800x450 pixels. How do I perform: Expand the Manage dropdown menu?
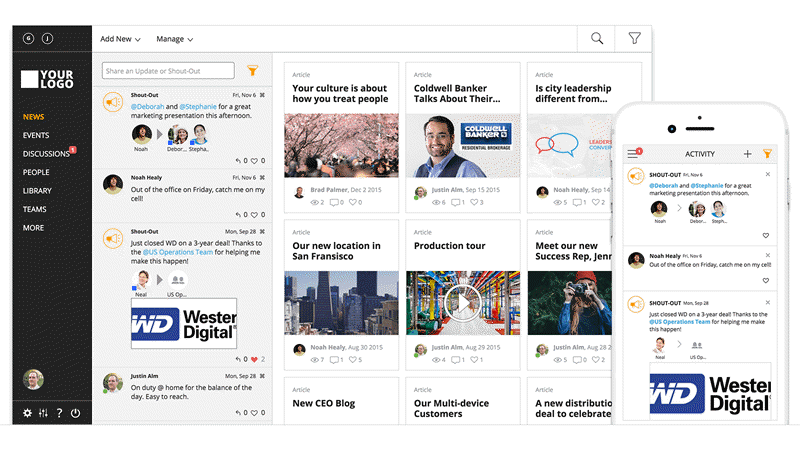(174, 39)
